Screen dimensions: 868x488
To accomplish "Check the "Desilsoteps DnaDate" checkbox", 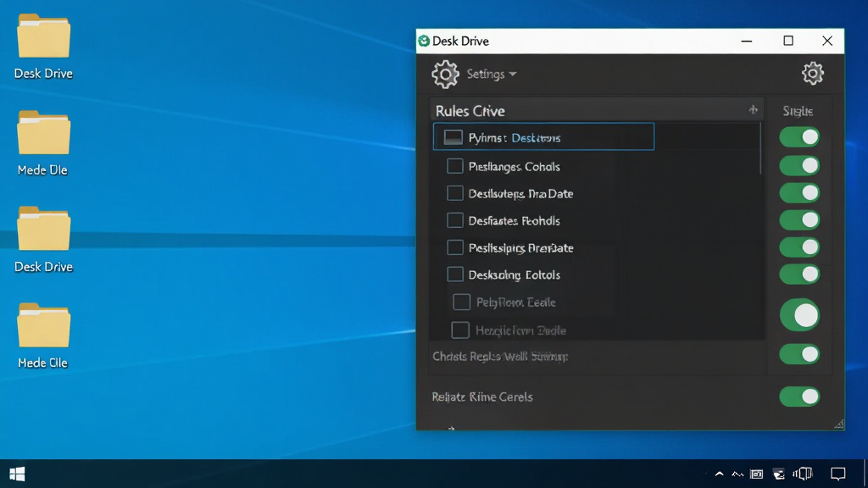I will point(455,193).
